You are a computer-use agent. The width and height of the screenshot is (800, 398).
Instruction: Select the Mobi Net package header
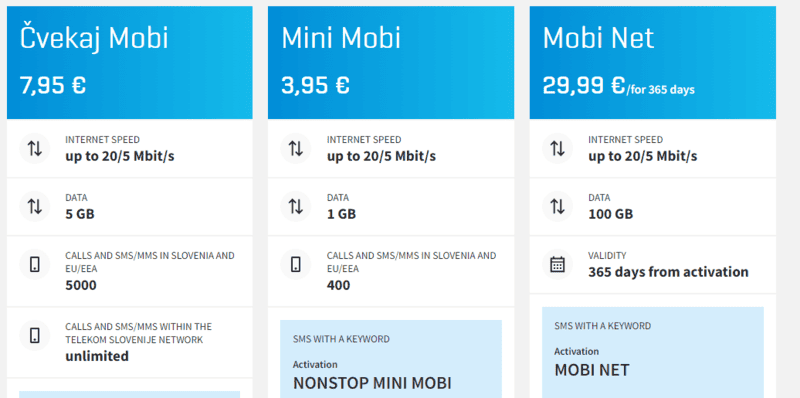[653, 63]
